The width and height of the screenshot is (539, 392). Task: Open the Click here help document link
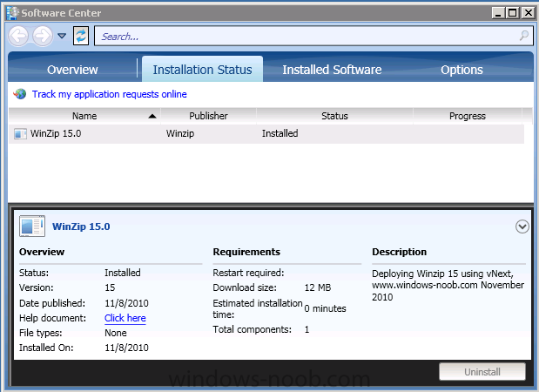pyautogui.click(x=125, y=318)
